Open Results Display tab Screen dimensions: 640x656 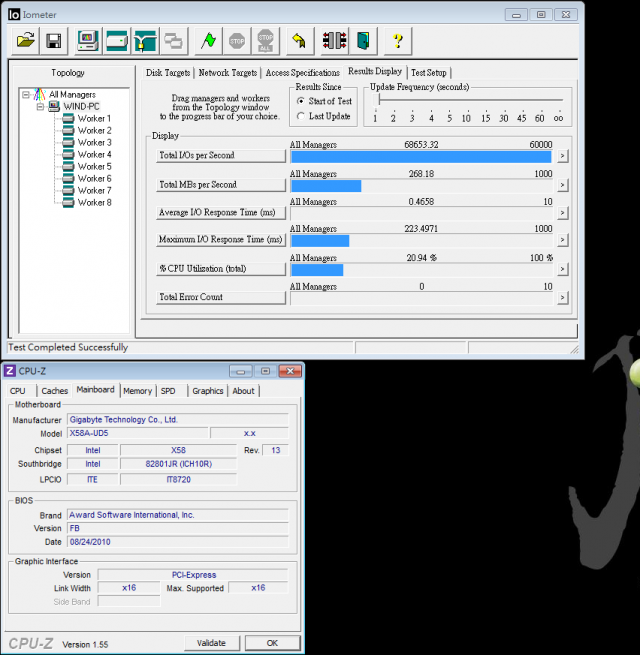point(375,72)
